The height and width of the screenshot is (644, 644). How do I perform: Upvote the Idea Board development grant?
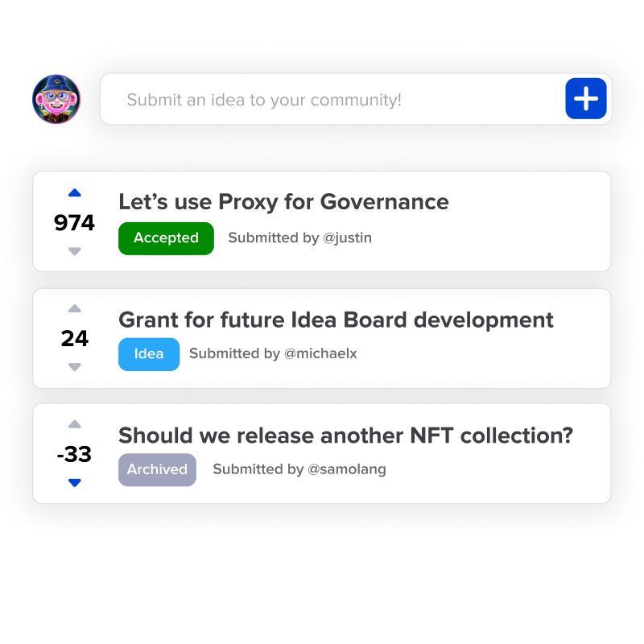click(75, 308)
